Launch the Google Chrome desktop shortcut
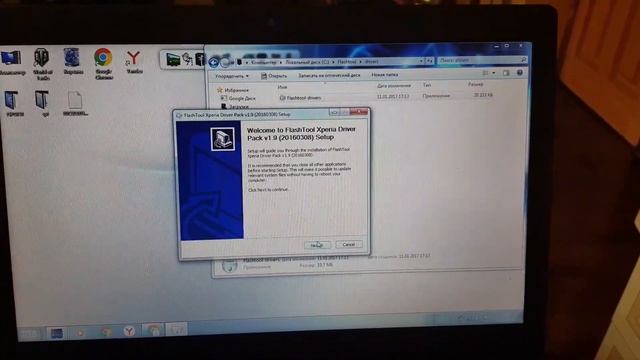 [103, 63]
